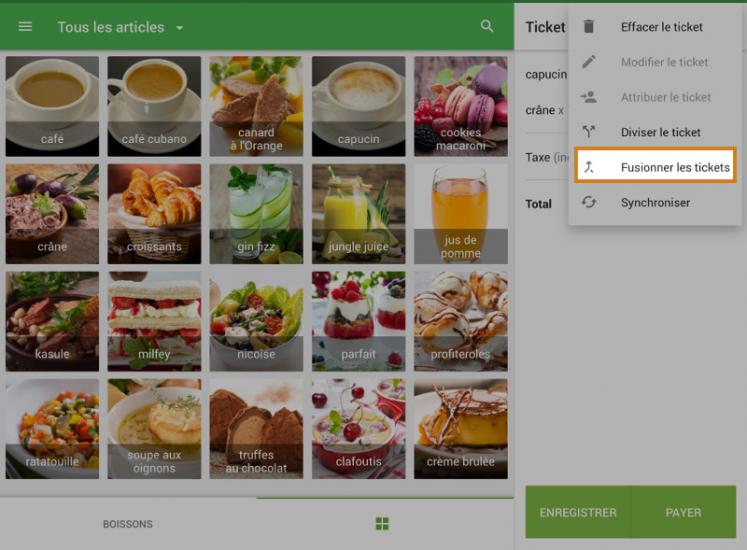This screenshot has height=550, width=747.
Task: Open the hamburger navigation menu
Action: 25,27
